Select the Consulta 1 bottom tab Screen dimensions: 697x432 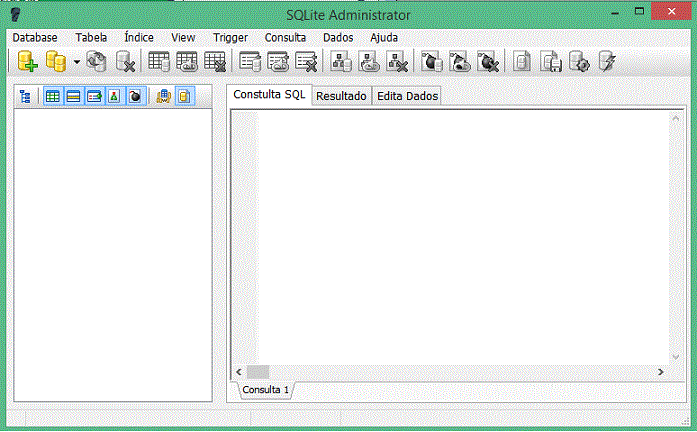265,390
